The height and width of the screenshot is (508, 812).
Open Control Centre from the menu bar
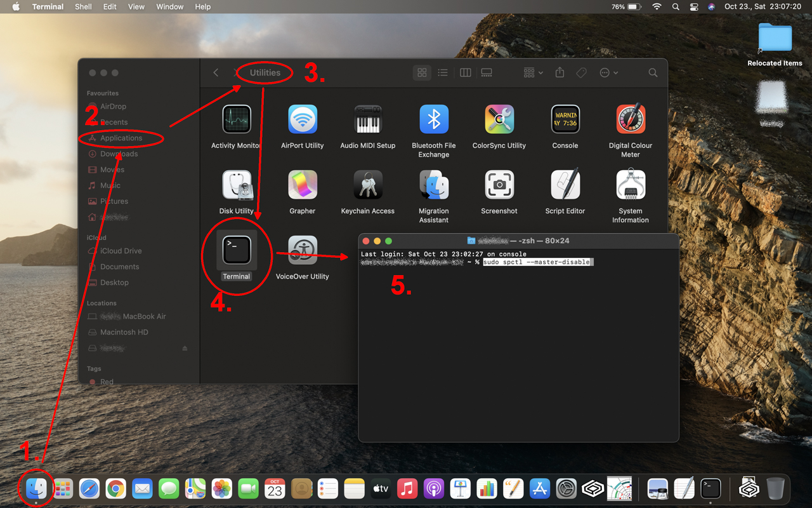(693, 6)
